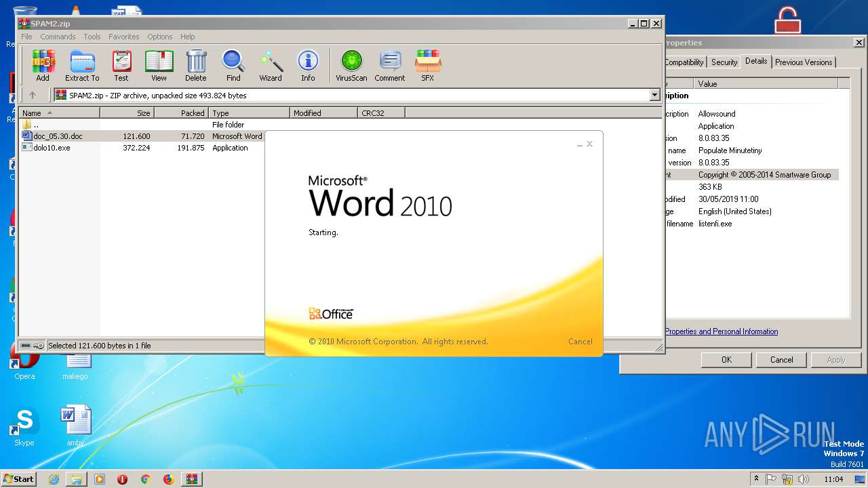
Task: Switch to the Security tab in Properties
Action: tap(724, 62)
